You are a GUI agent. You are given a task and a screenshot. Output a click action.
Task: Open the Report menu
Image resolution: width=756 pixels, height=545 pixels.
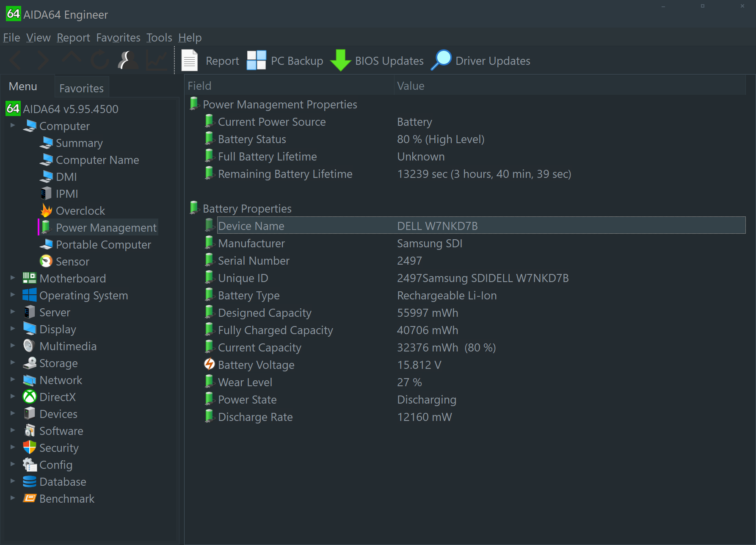click(73, 38)
